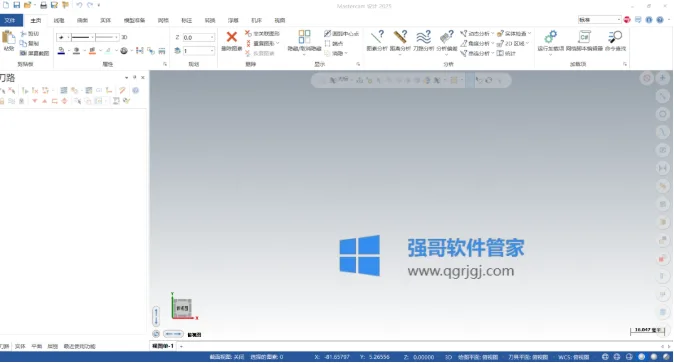This screenshot has width=674, height=363.
Task: Select the 视图单-1 viewsheet tab
Action: tap(163, 346)
